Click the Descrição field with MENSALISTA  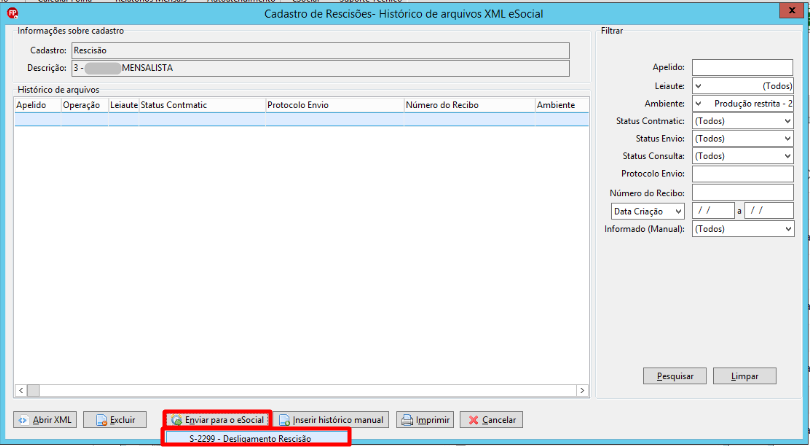tap(320, 68)
